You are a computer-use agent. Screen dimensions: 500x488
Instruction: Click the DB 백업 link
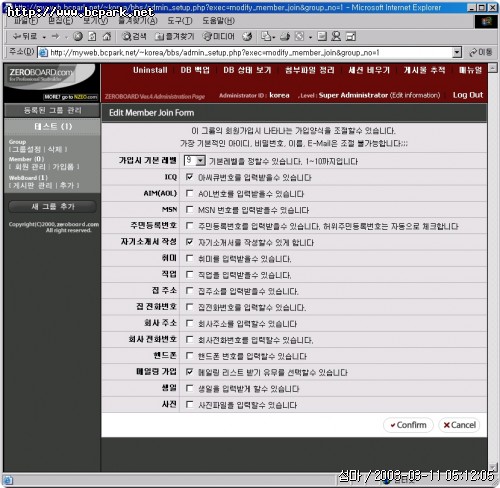tap(195, 70)
